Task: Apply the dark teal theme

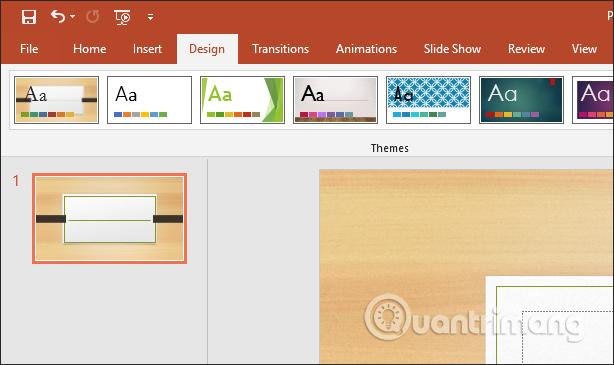Action: pyautogui.click(x=521, y=100)
